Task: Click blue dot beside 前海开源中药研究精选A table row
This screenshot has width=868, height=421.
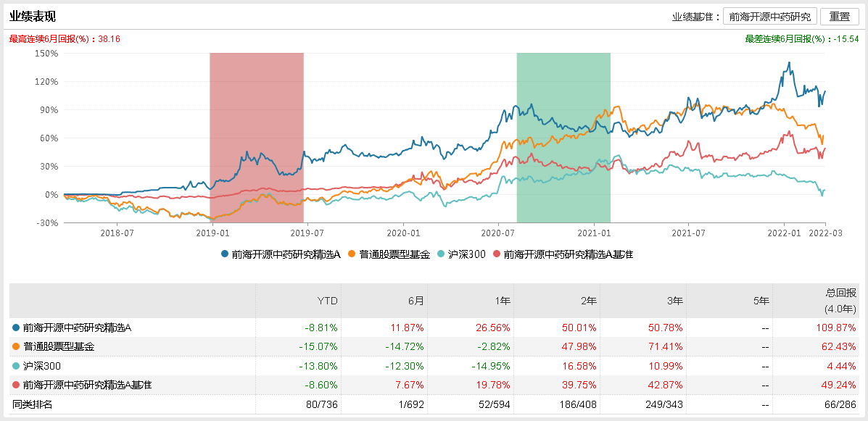Action: pyautogui.click(x=16, y=328)
